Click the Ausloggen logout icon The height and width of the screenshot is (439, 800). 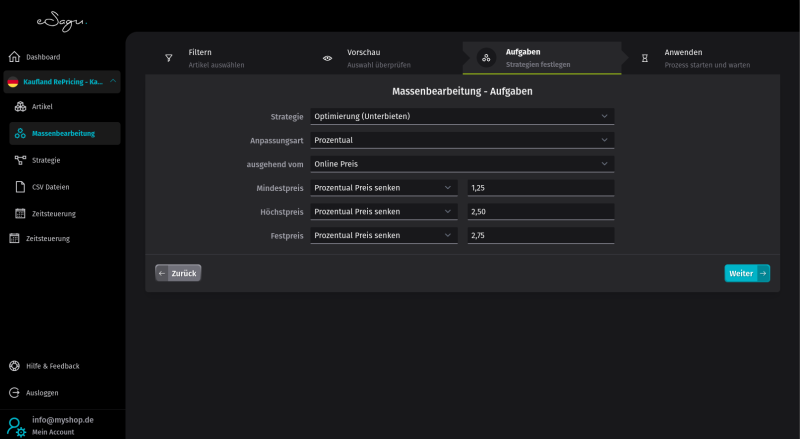coord(14,393)
